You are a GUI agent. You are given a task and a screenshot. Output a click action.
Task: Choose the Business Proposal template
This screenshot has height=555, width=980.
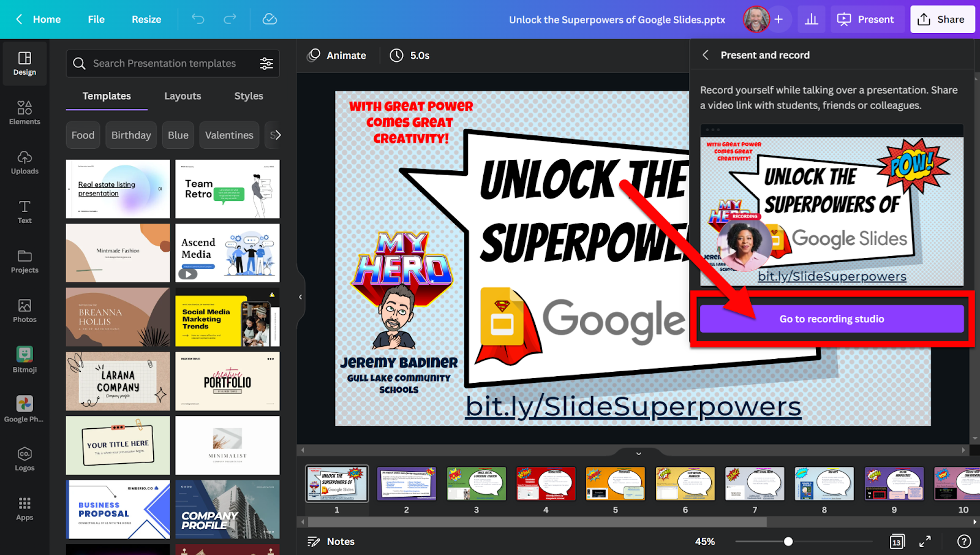[x=118, y=510]
